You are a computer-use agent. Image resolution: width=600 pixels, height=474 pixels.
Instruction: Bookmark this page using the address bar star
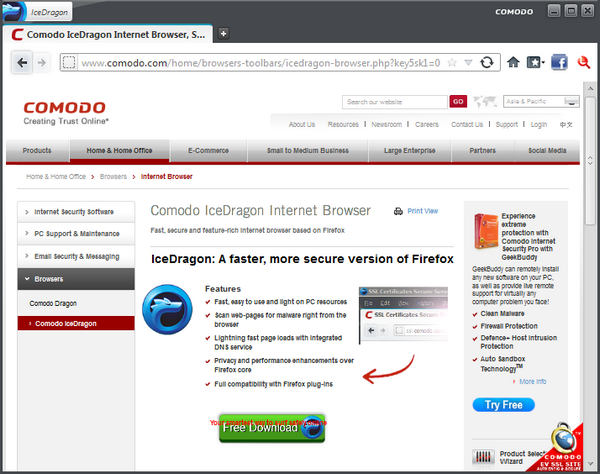453,62
